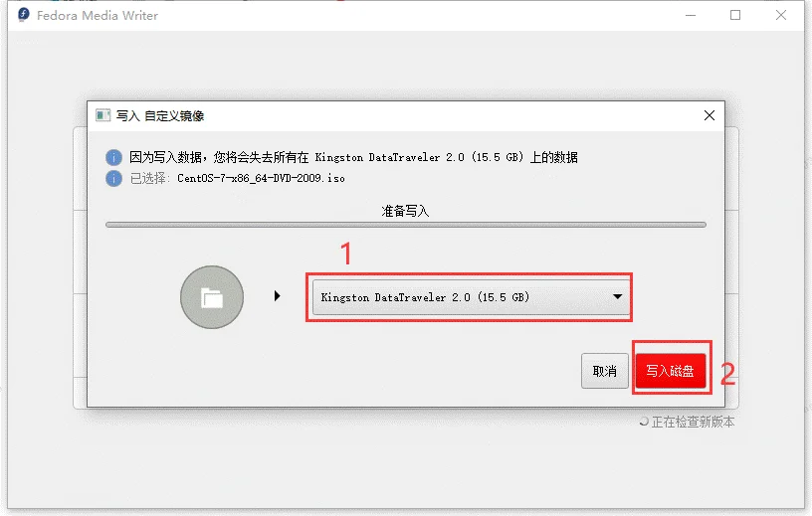Click the 准备写入 status label
Viewport: 812px width, 516px height.
[x=405, y=211]
